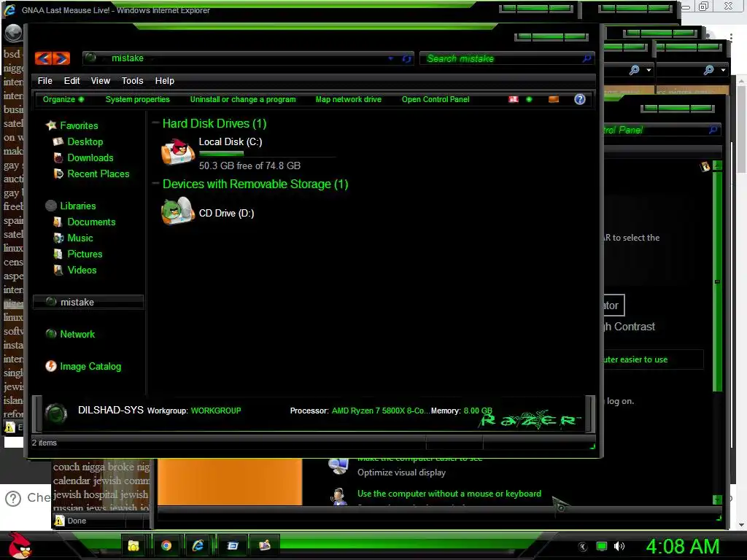
Task: Open the Videos library
Action: pos(82,270)
